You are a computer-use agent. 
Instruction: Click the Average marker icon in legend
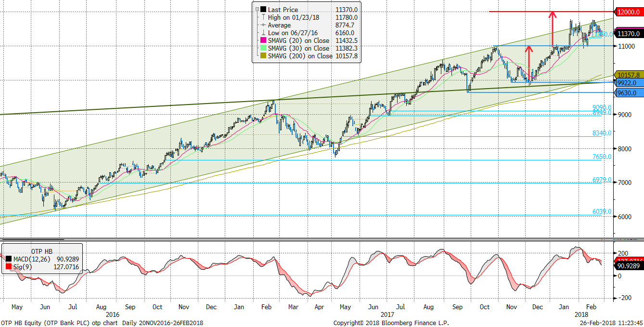263,25
